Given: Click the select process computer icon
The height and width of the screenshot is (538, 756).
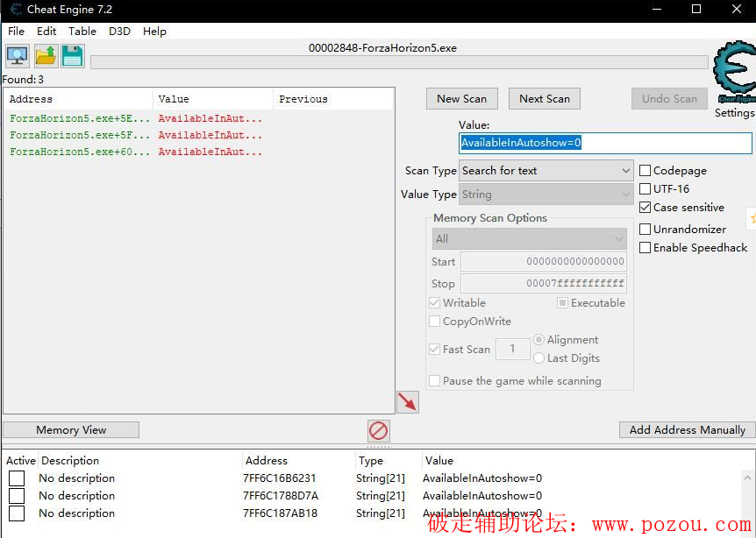Looking at the screenshot, I should coord(18,56).
